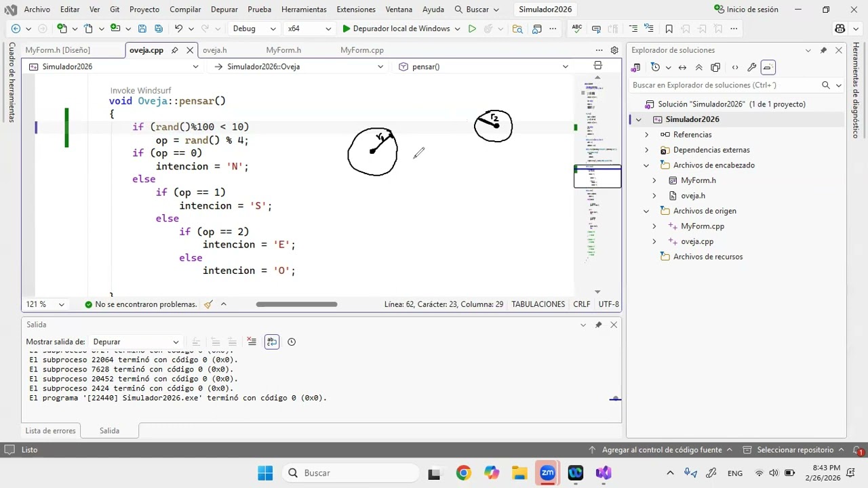
Task: Toggle auto-hide pin of Salida panel
Action: pos(598,325)
